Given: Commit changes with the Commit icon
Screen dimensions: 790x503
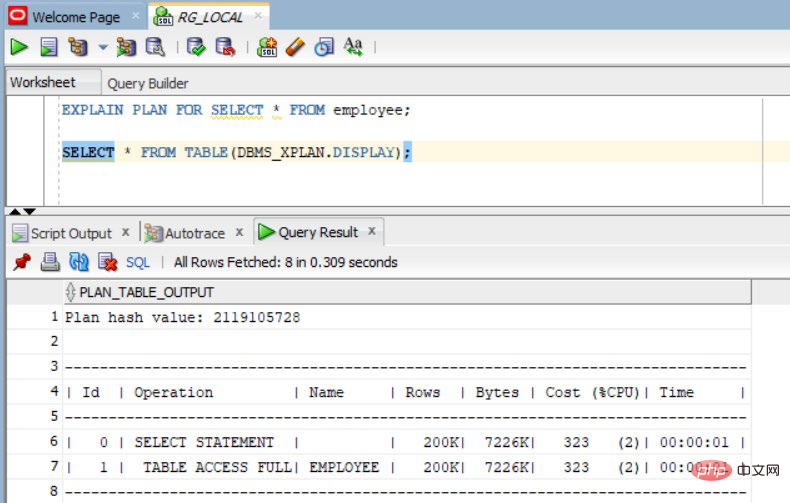Looking at the screenshot, I should click(x=196, y=47).
